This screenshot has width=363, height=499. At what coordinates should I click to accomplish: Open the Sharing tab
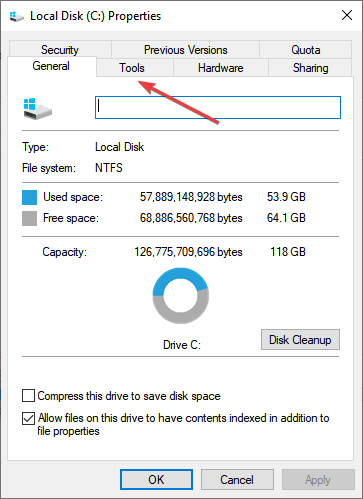[310, 68]
